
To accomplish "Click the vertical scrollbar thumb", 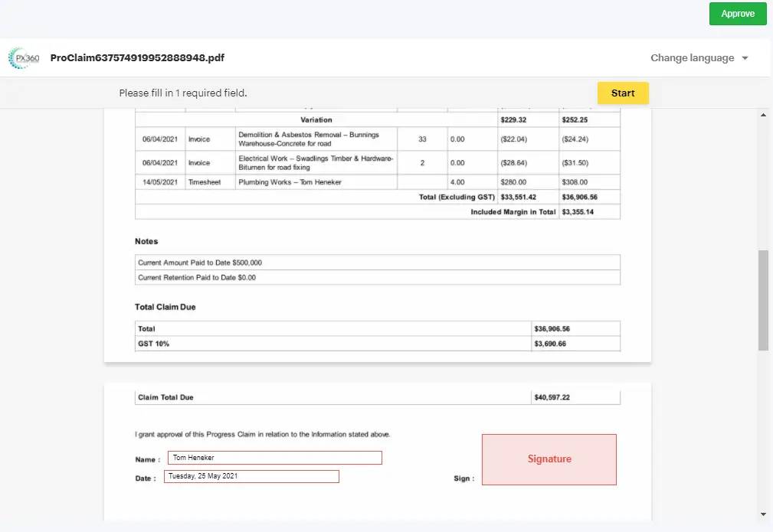I will 763,299.
